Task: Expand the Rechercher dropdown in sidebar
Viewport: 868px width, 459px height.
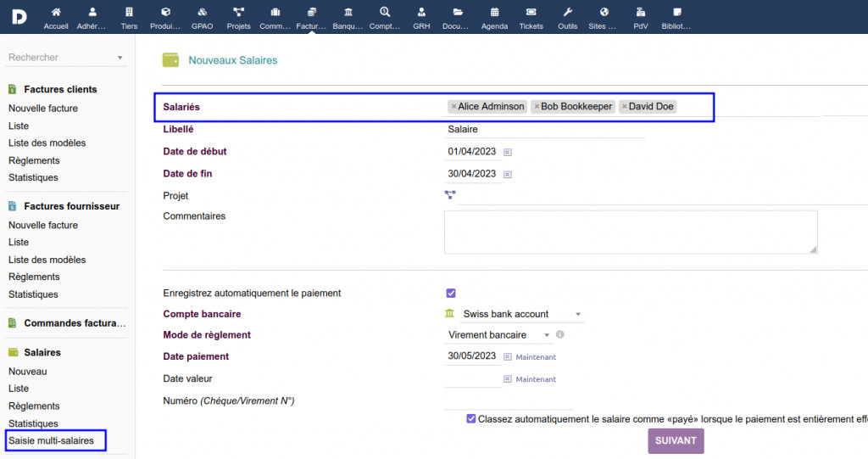Action: 120,58
